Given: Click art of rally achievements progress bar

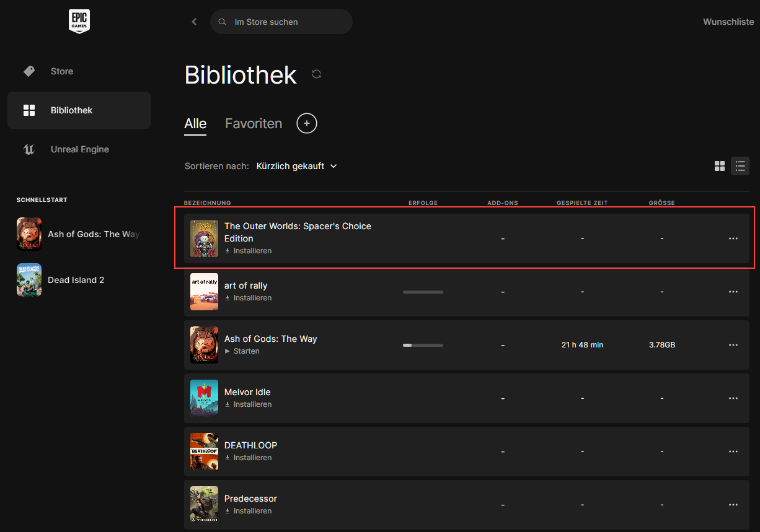Looking at the screenshot, I should point(423,292).
